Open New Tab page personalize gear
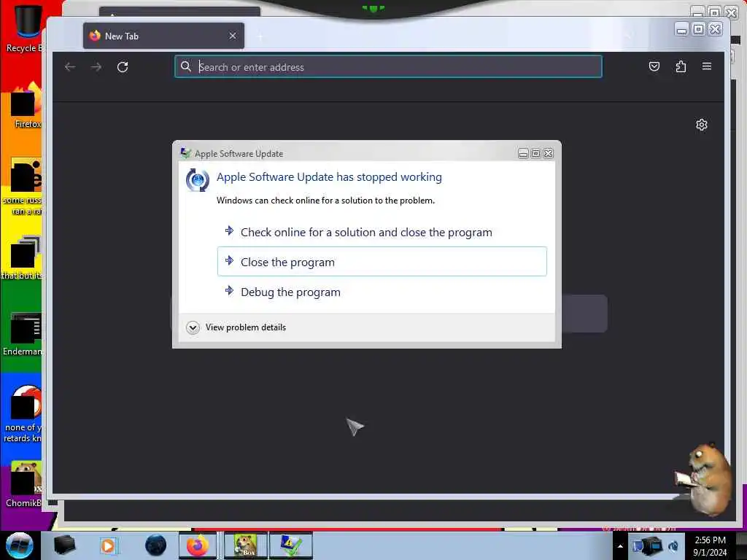747x560 pixels. pos(701,125)
